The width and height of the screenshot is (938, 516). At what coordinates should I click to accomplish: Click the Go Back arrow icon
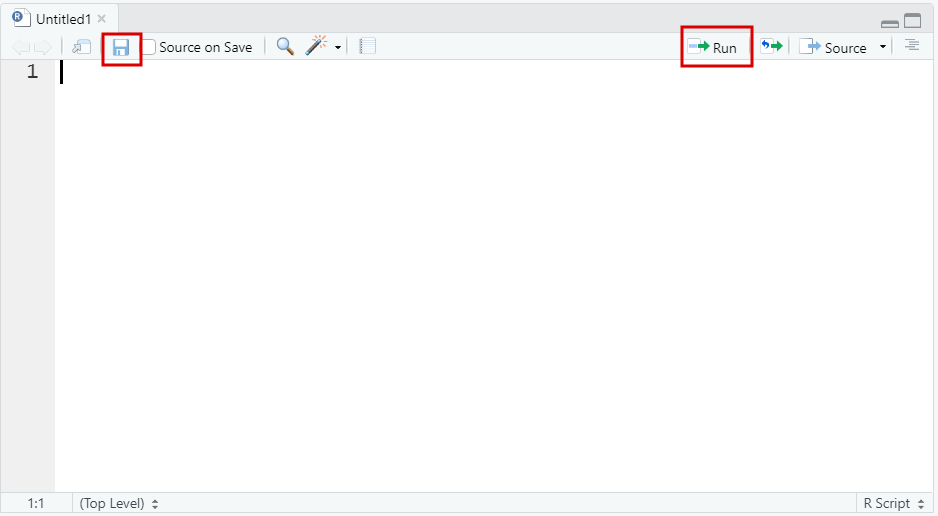[20, 47]
